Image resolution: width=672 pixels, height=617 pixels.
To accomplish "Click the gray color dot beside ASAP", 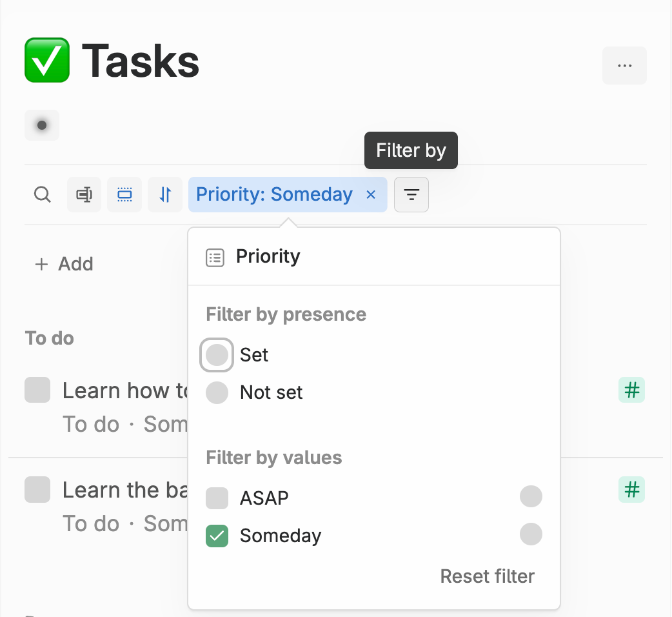I will (531, 497).
